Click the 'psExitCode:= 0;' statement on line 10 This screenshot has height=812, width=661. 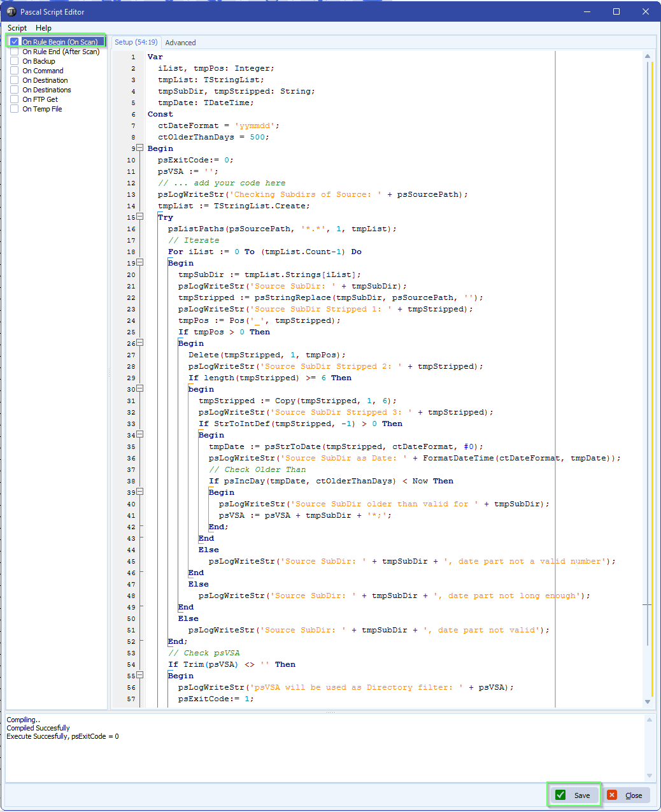196,160
